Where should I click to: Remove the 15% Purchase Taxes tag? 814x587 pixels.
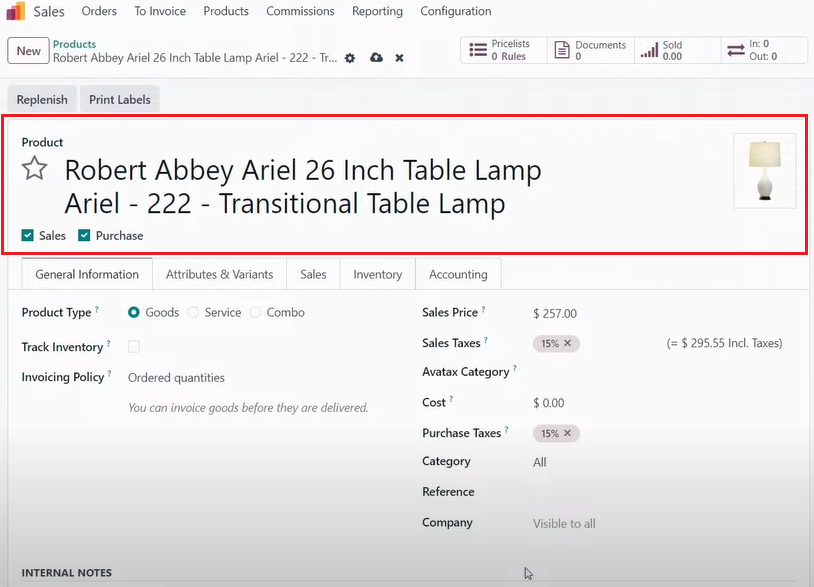coord(567,433)
